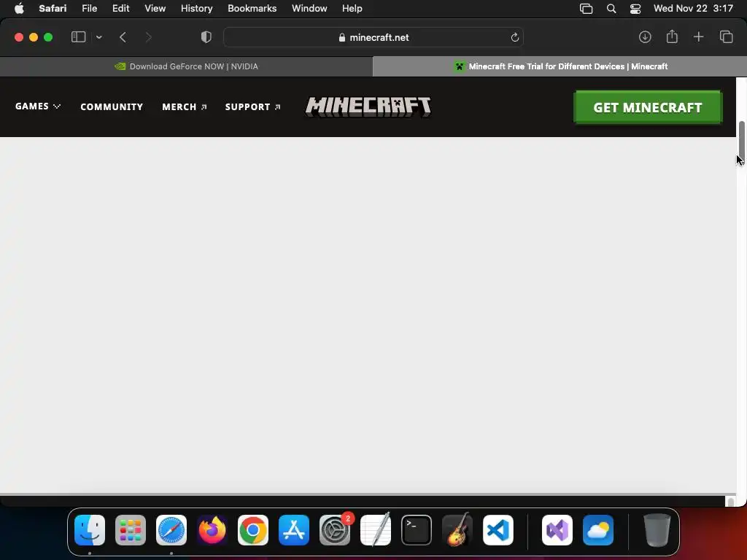This screenshot has height=560, width=747.
Task: Open the Bookmarks menu
Action: pyautogui.click(x=252, y=9)
